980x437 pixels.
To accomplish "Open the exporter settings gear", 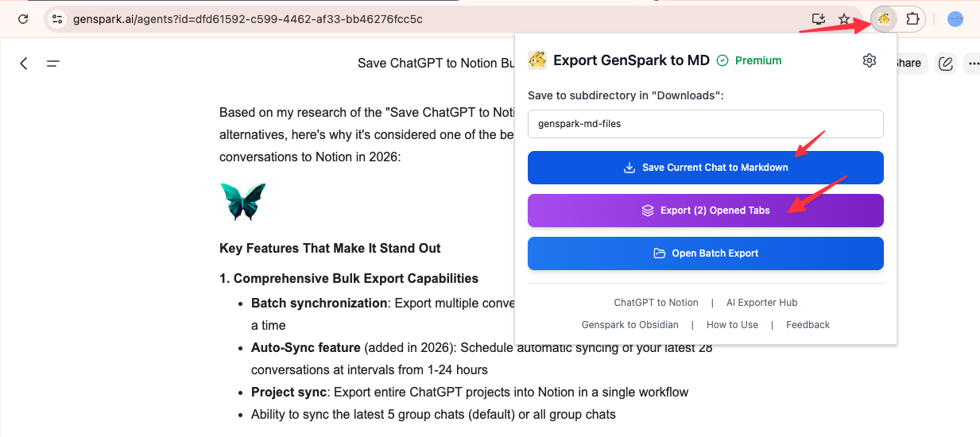I will tap(870, 60).
